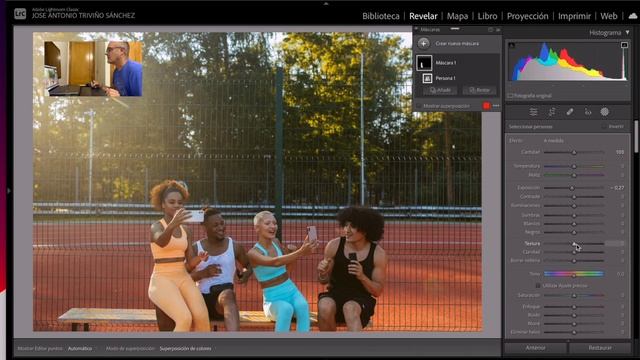
Task: Switch to the Web module
Action: click(x=609, y=16)
